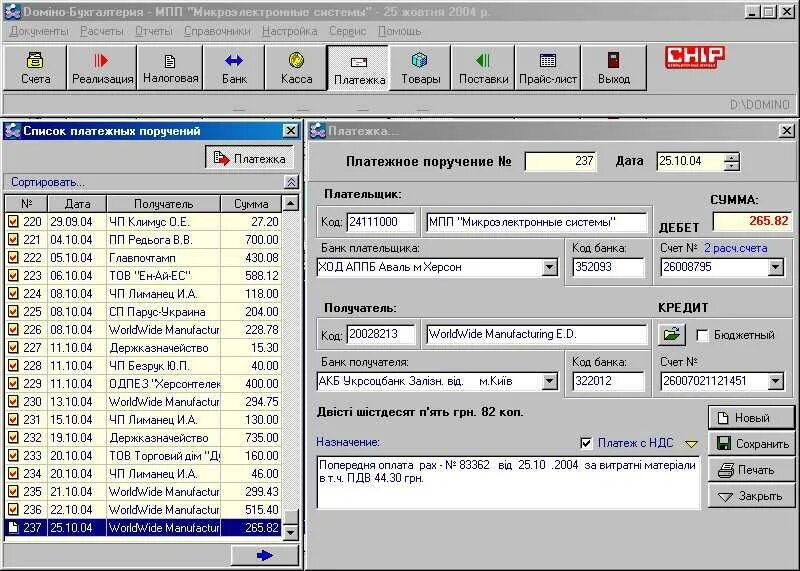Open the Товары toolbar section
This screenshot has height=571, width=800.
(x=420, y=68)
